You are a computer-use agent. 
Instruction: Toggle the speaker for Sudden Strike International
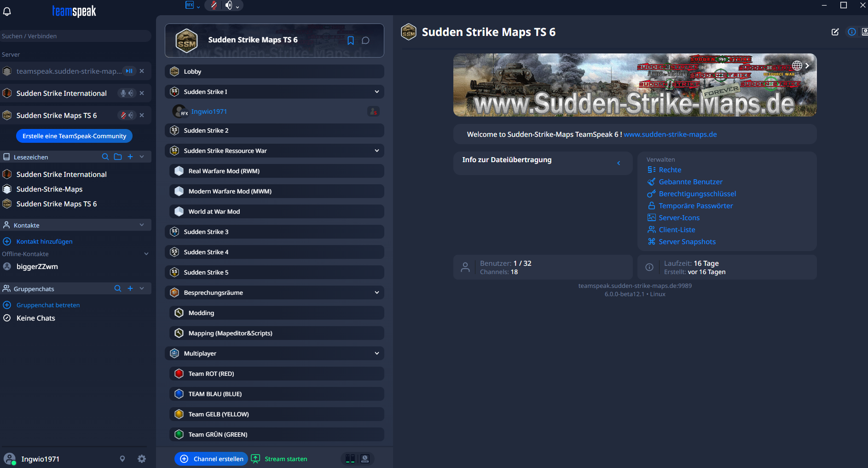(x=131, y=93)
